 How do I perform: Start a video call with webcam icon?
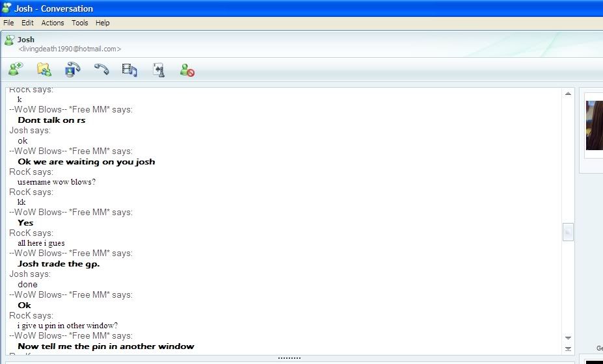pyautogui.click(x=73, y=70)
